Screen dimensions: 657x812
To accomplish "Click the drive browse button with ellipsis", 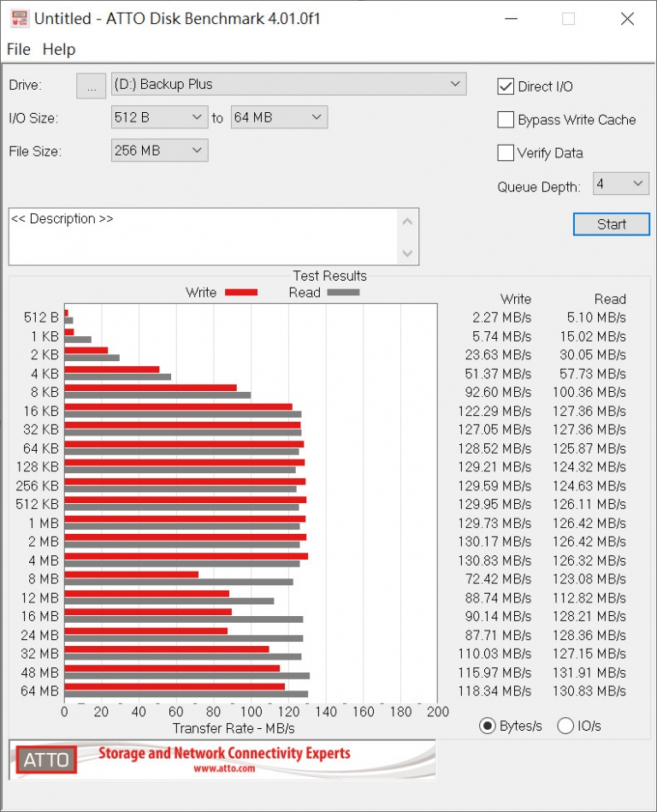I will (92, 86).
